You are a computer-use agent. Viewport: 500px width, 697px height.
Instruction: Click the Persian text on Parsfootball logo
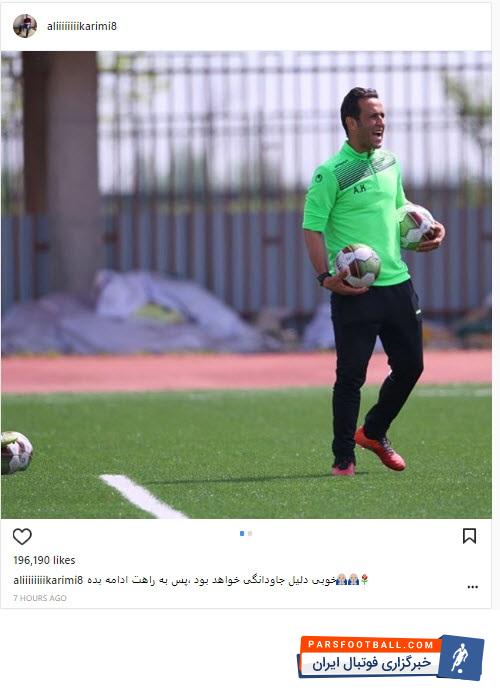pyautogui.click(x=371, y=664)
